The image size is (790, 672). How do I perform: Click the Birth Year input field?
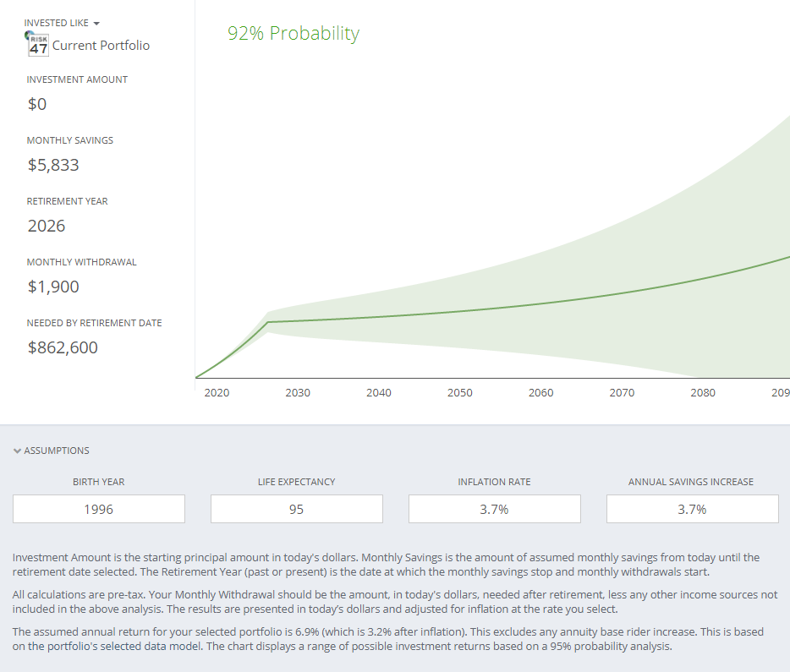(99, 509)
